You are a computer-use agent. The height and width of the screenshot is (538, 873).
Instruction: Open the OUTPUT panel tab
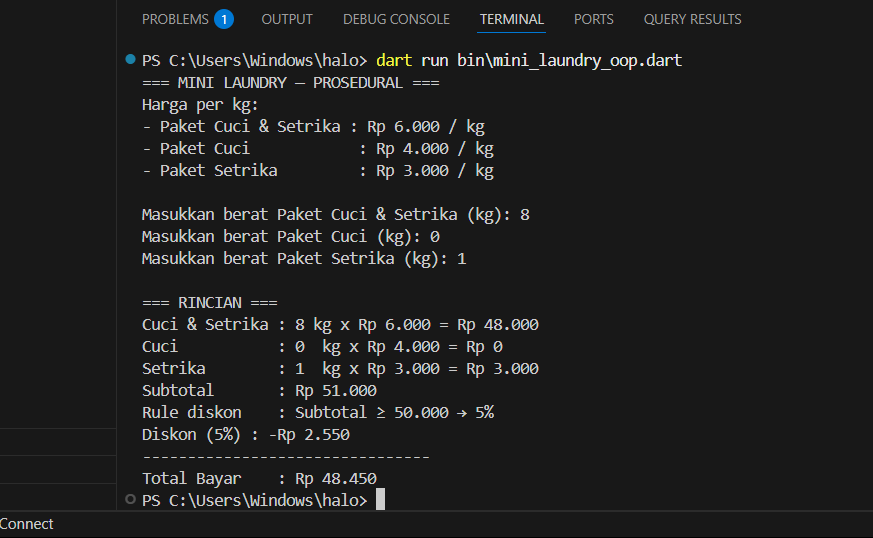pyautogui.click(x=287, y=19)
